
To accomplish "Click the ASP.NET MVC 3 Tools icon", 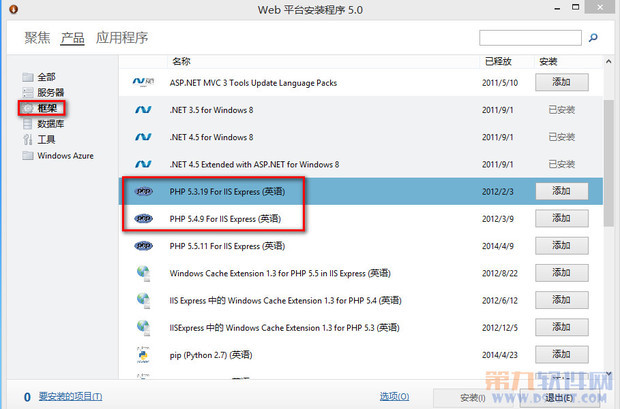I will 143,82.
